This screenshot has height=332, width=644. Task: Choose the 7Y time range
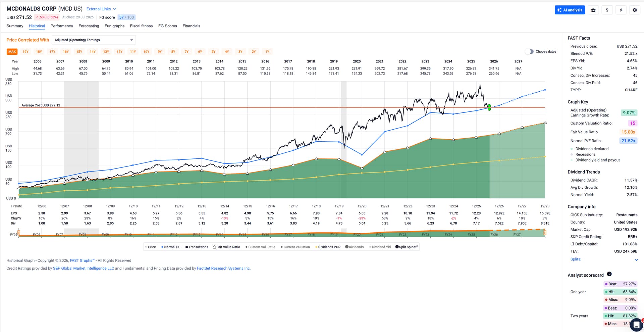pyautogui.click(x=186, y=52)
